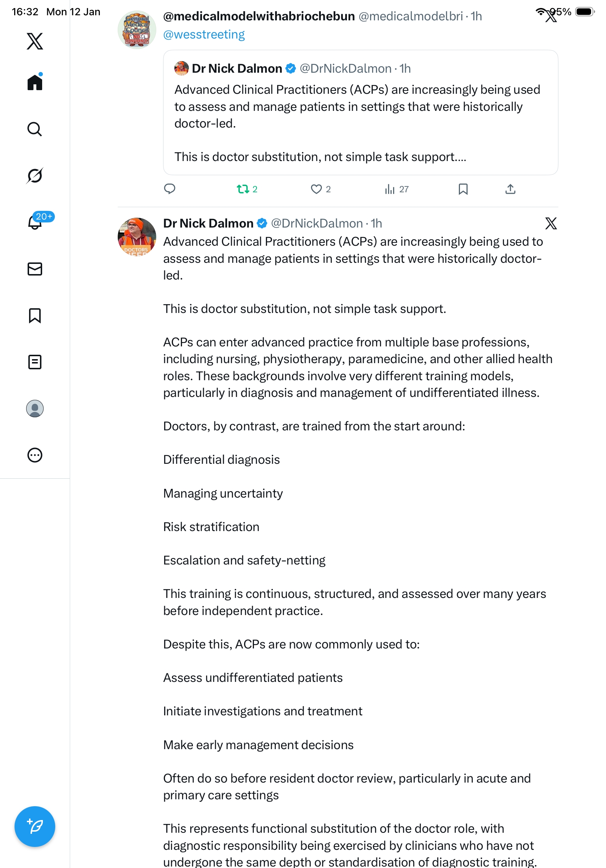Open the quoted Dr Nick Dalmon post card

pyautogui.click(x=360, y=113)
